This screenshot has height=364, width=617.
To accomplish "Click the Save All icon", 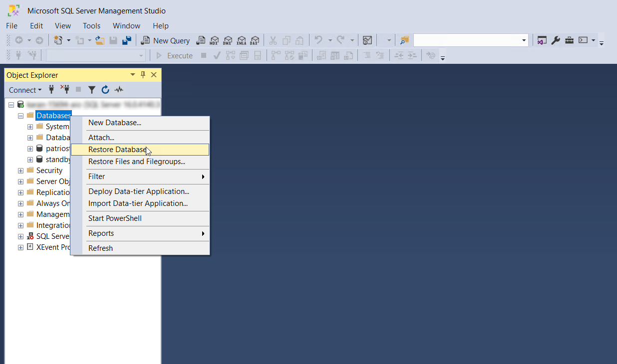I will click(x=127, y=40).
